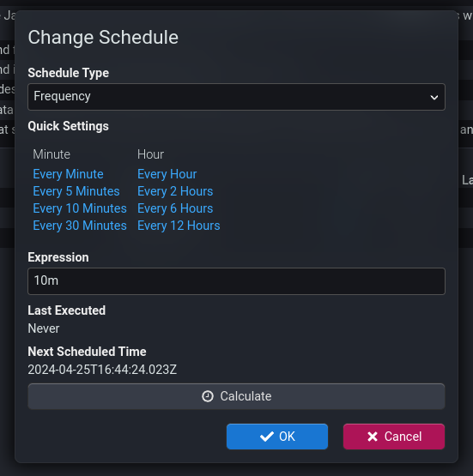Image resolution: width=473 pixels, height=476 pixels.
Task: Confirm with the OK button
Action: point(277,437)
